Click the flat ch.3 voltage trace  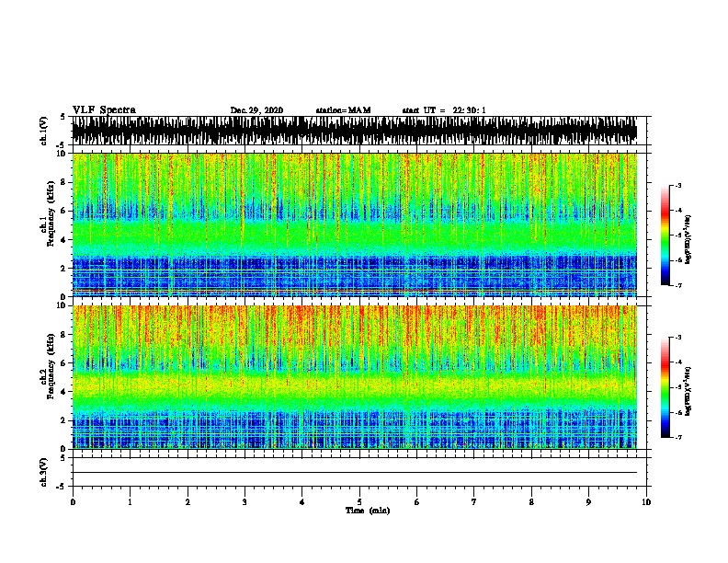[355, 473]
